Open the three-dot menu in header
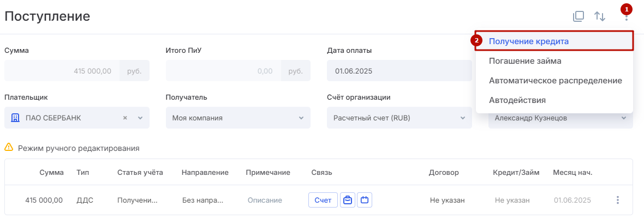This screenshot has width=644, height=219. pos(627,16)
